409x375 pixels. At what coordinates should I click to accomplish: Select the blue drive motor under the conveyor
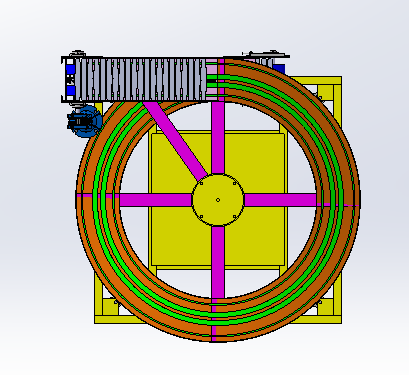coord(84,121)
